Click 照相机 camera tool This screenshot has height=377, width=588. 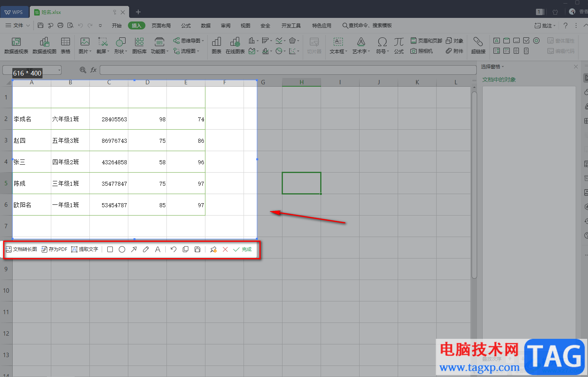pos(422,51)
